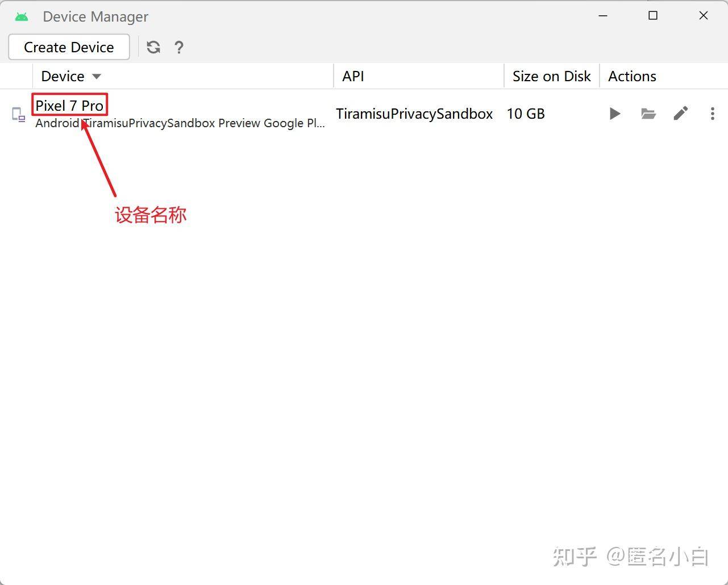Show Pixel 7 Pro files on disk

click(x=648, y=114)
